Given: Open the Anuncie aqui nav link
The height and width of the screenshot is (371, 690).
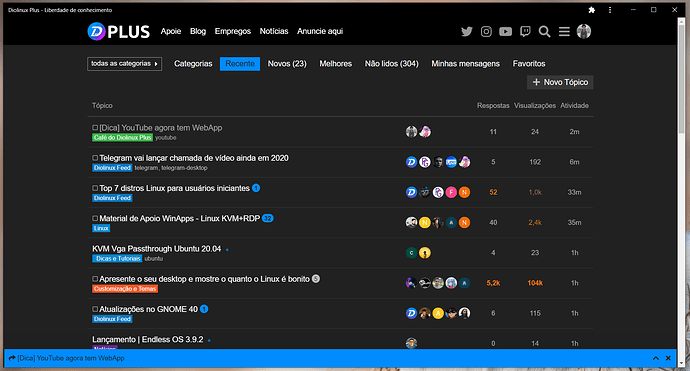Looking at the screenshot, I should [x=320, y=31].
